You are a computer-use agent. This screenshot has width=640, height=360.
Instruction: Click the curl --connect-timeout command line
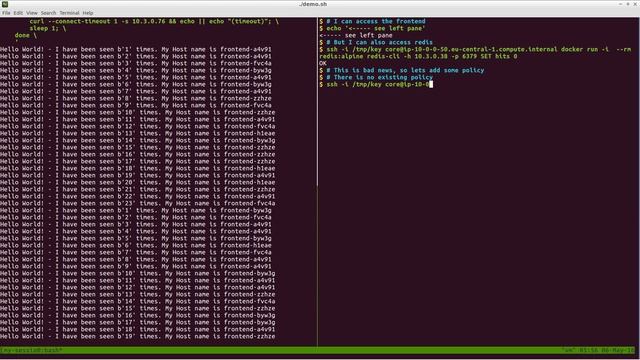pyautogui.click(x=154, y=21)
